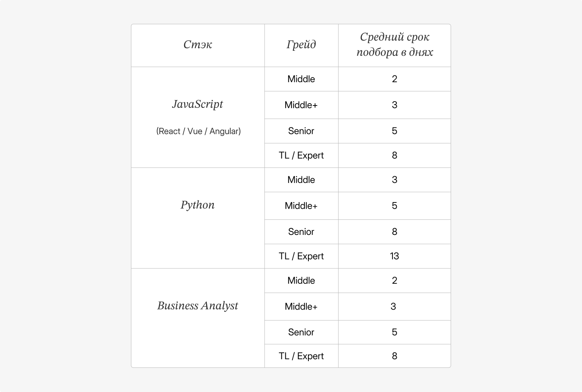Click the value 13 days cell
The image size is (582, 392).
[x=394, y=256]
